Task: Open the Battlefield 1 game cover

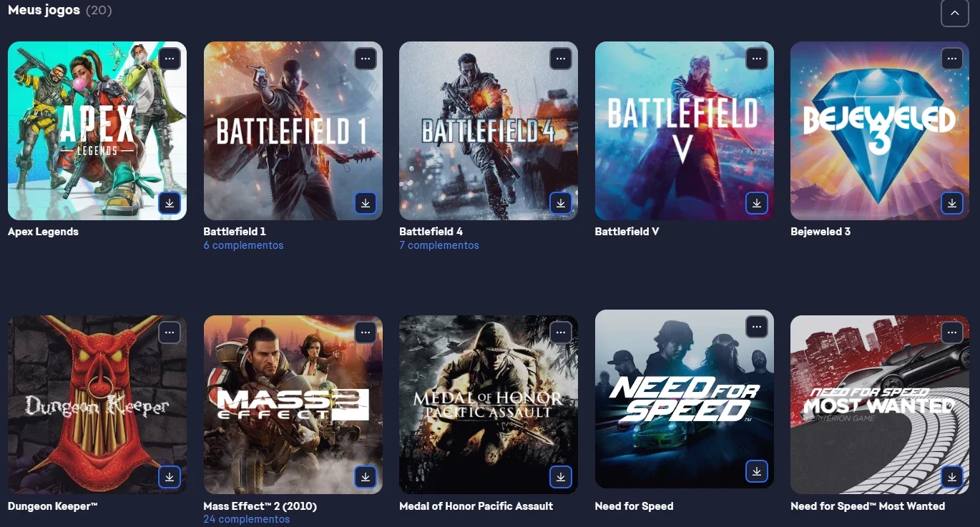Action: click(293, 131)
